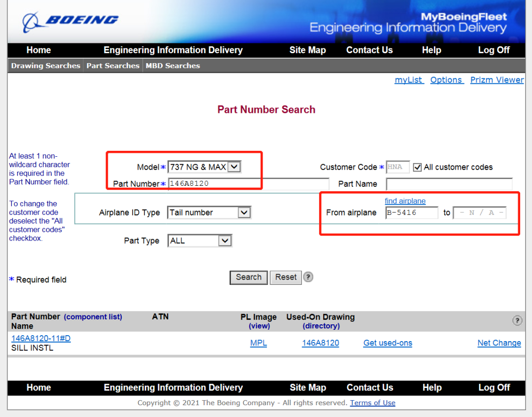Open the Airplane ID Type dropdown

tap(209, 212)
